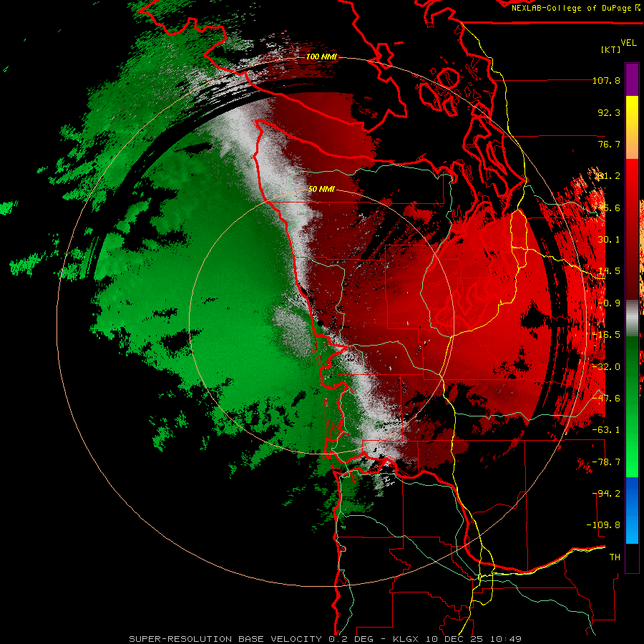Select the -63.1 scale value
644x644 pixels.
coord(606,430)
